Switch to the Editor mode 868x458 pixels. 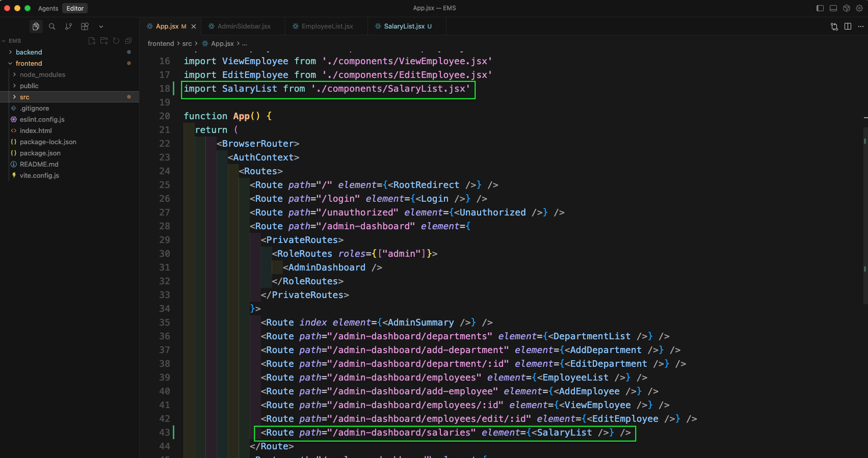point(75,8)
